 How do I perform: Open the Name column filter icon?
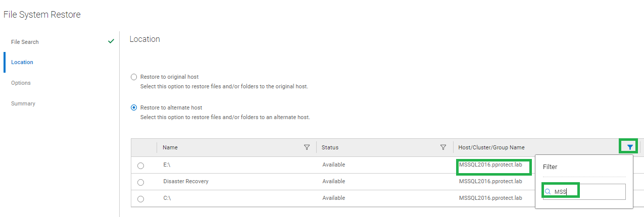tap(307, 147)
